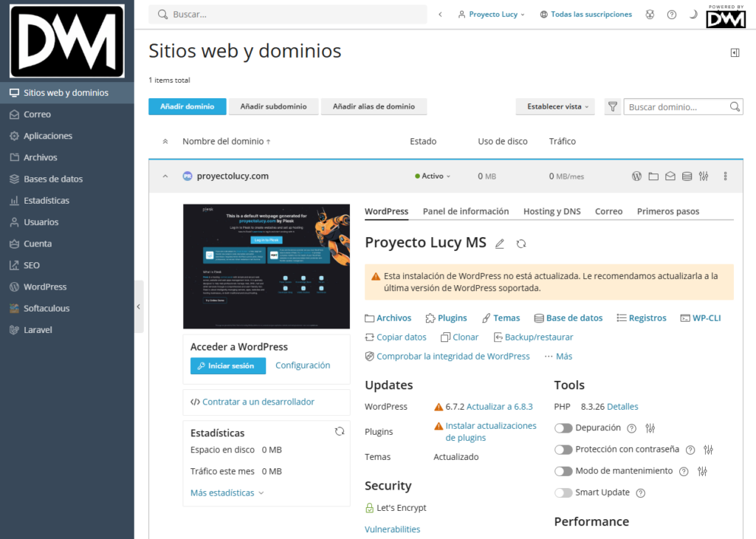Click the WordPress icon in proyectolucy.com row
This screenshot has height=539, width=756.
click(x=636, y=176)
